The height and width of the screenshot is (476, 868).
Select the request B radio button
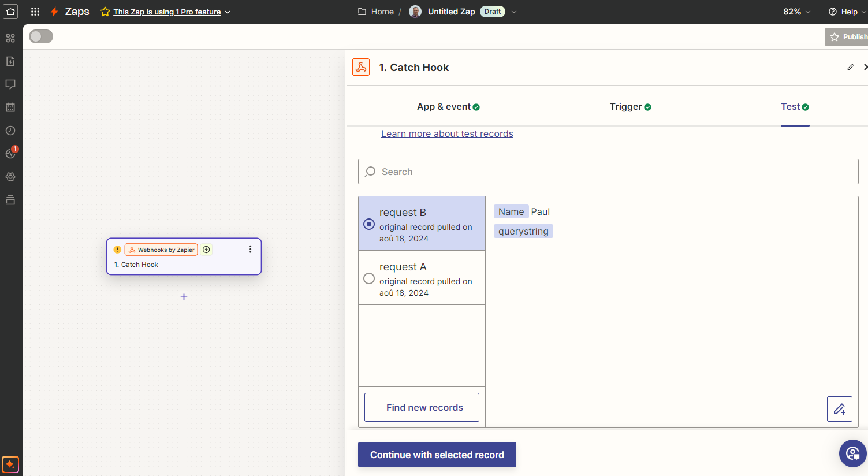coord(369,224)
